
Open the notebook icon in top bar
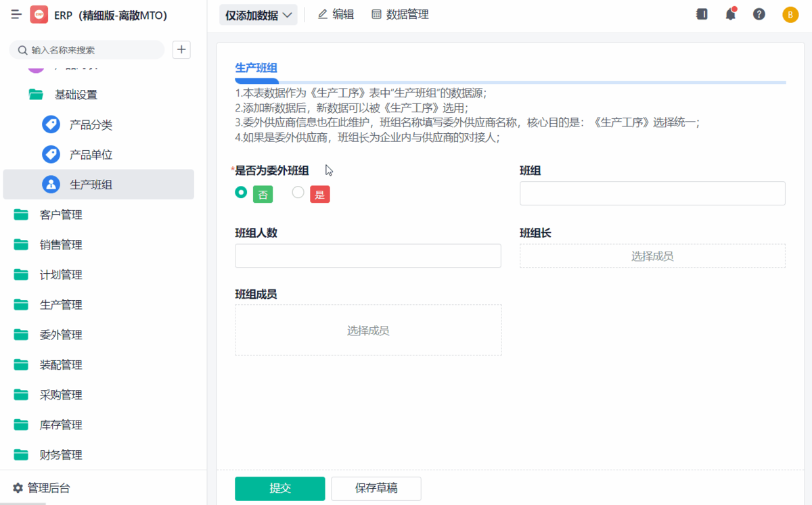[702, 14]
